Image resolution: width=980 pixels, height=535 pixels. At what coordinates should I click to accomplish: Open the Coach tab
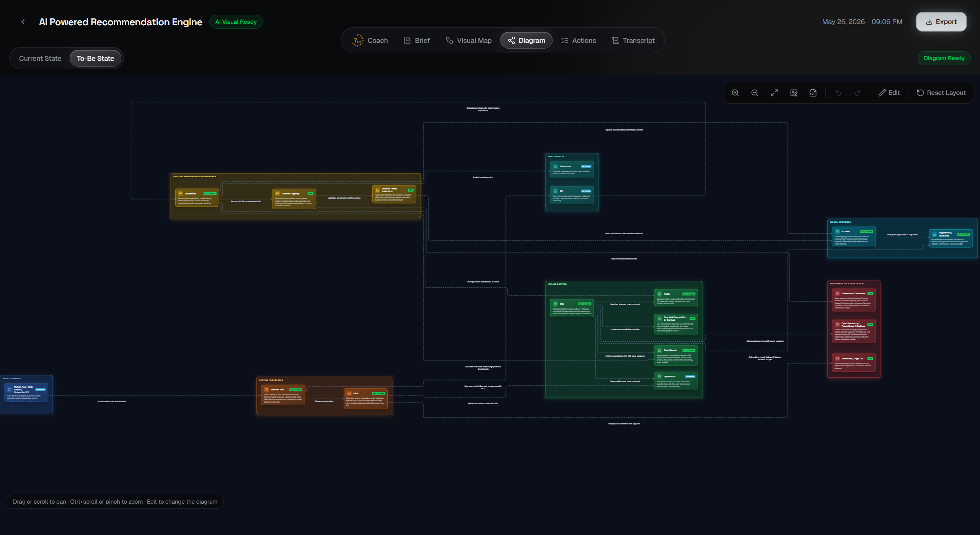point(370,41)
